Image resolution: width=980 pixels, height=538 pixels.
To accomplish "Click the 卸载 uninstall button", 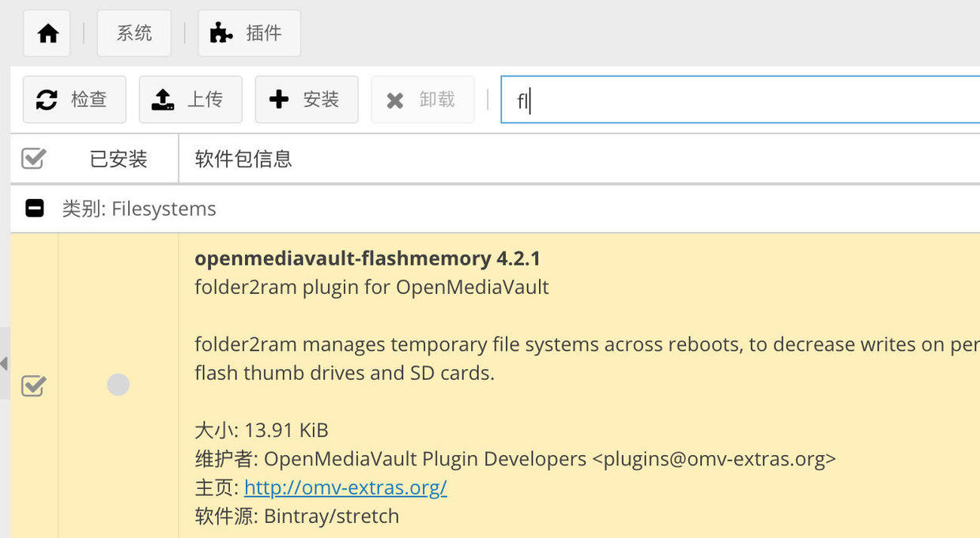I will pyautogui.click(x=423, y=100).
